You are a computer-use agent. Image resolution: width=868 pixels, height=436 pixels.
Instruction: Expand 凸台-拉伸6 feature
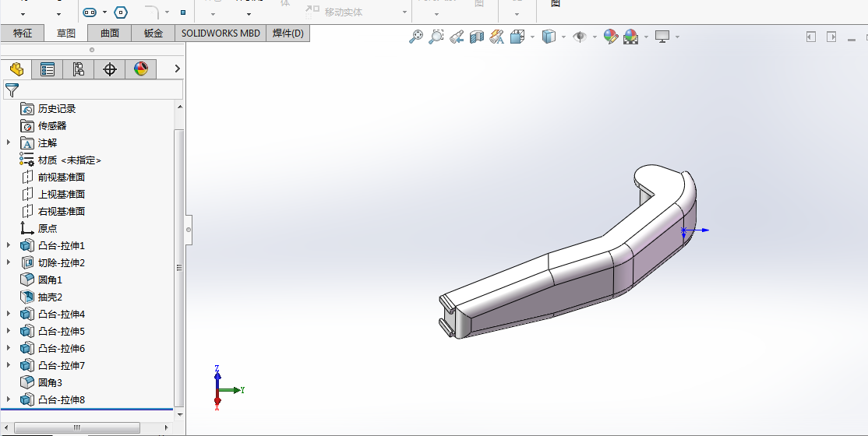coord(9,348)
